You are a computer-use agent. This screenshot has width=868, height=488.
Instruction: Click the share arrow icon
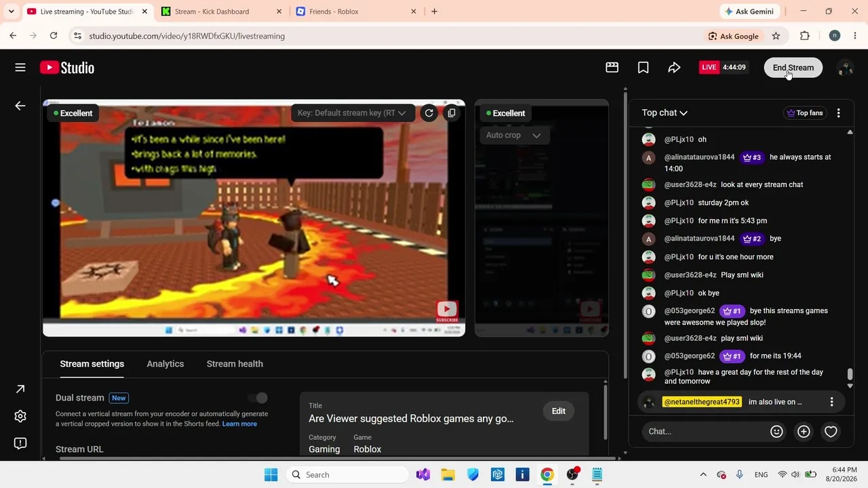[674, 67]
